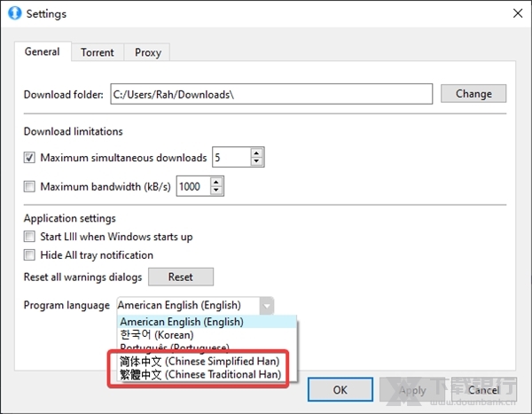This screenshot has width=532, height=414.
Task: Close the Settings dialog
Action: [x=518, y=13]
